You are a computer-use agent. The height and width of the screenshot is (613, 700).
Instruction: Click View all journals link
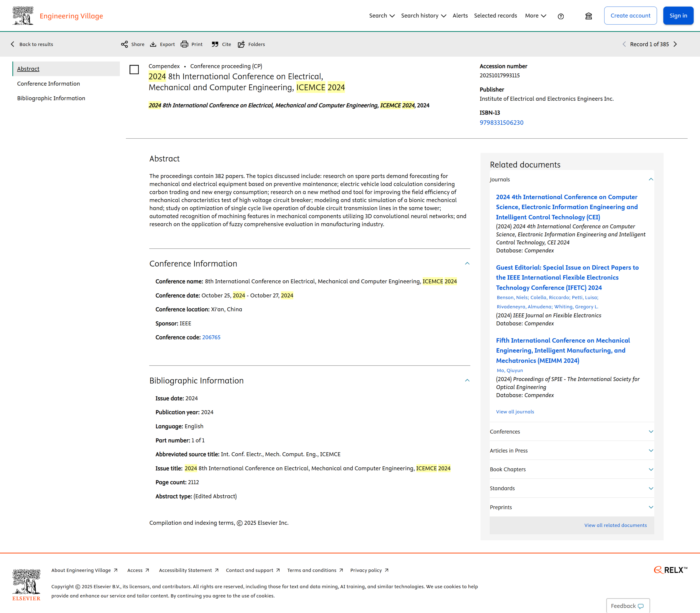[x=515, y=412]
